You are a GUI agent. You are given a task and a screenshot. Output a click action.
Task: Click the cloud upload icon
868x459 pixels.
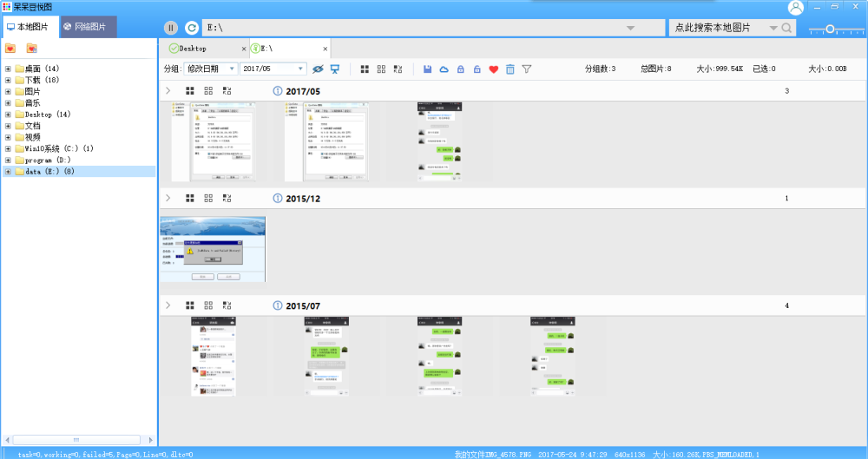pyautogui.click(x=444, y=69)
